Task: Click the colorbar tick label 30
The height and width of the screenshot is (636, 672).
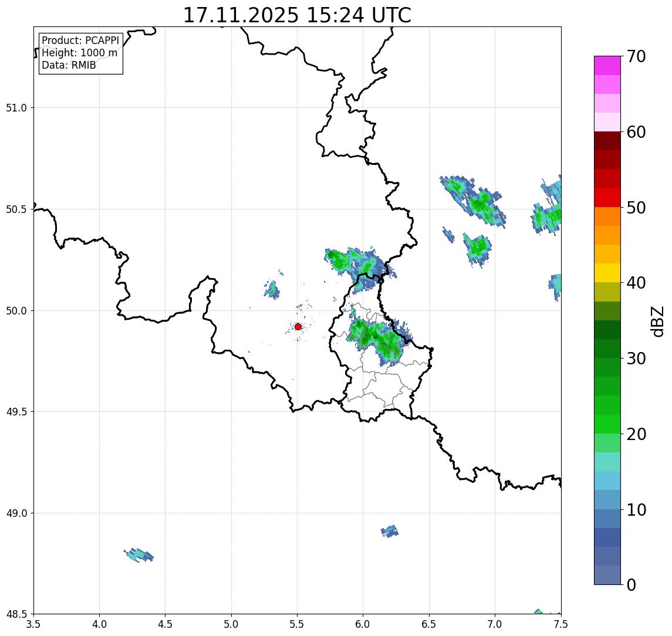Action: (636, 358)
